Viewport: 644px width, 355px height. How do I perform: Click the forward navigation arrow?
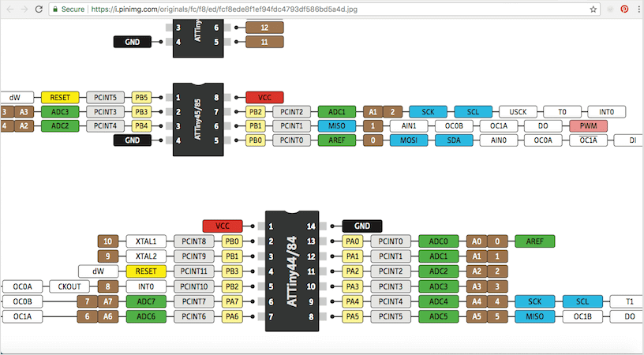24,9
